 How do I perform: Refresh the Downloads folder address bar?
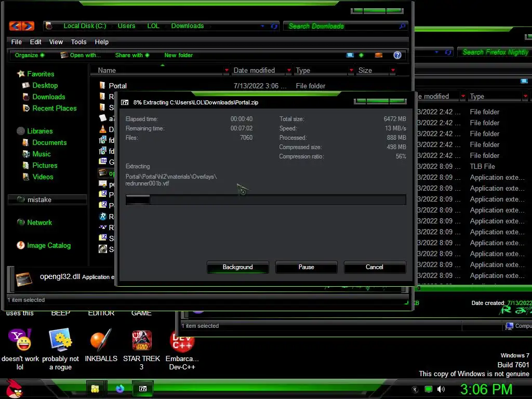pyautogui.click(x=274, y=26)
